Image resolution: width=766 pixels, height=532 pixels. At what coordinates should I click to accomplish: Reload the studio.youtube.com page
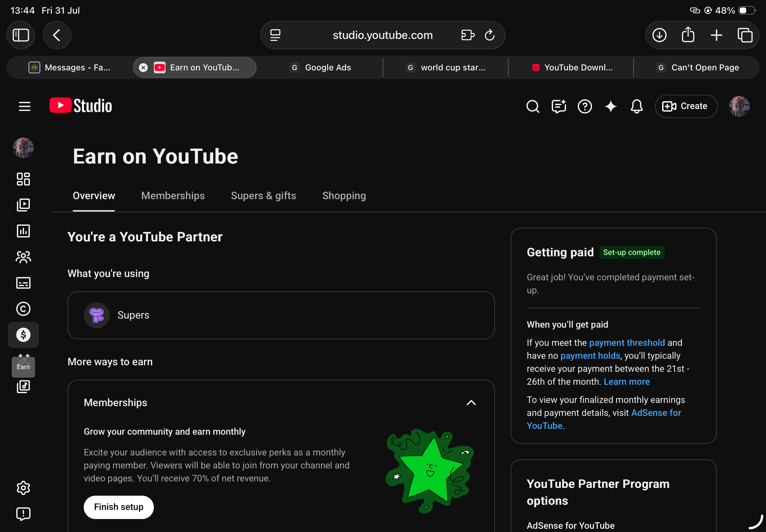point(489,35)
